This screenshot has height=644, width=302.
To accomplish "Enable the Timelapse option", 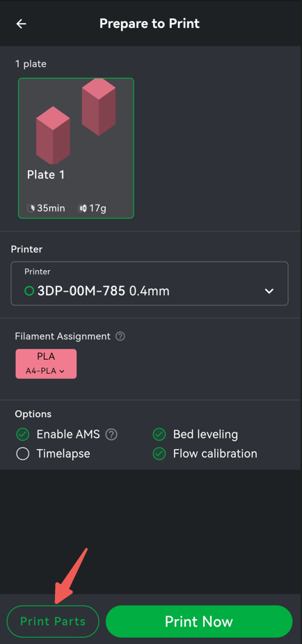I will 22,454.
